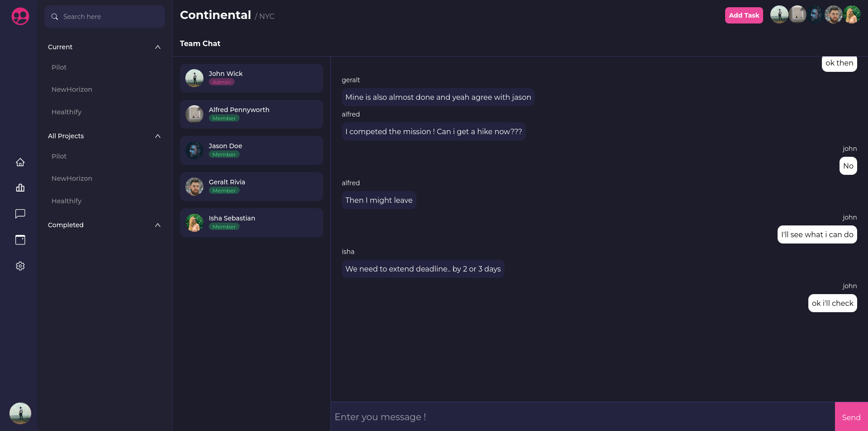This screenshot has height=431, width=868.
Task: Open the bar chart analytics icon
Action: pyautogui.click(x=20, y=187)
